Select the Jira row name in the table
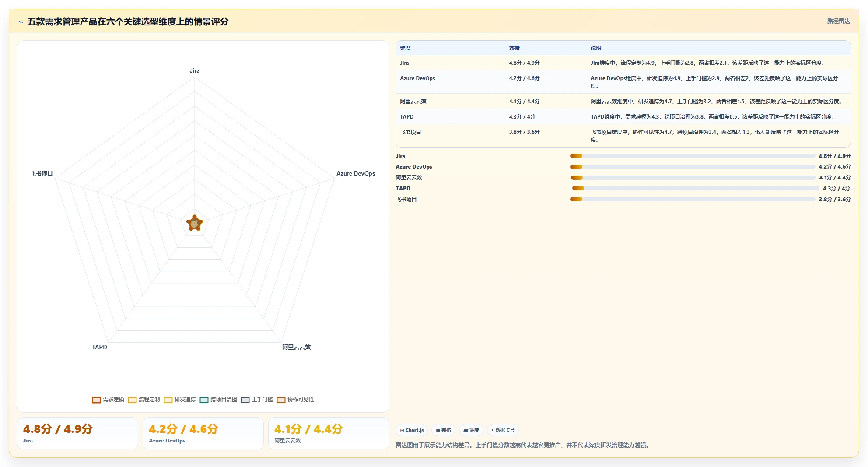 pyautogui.click(x=404, y=63)
